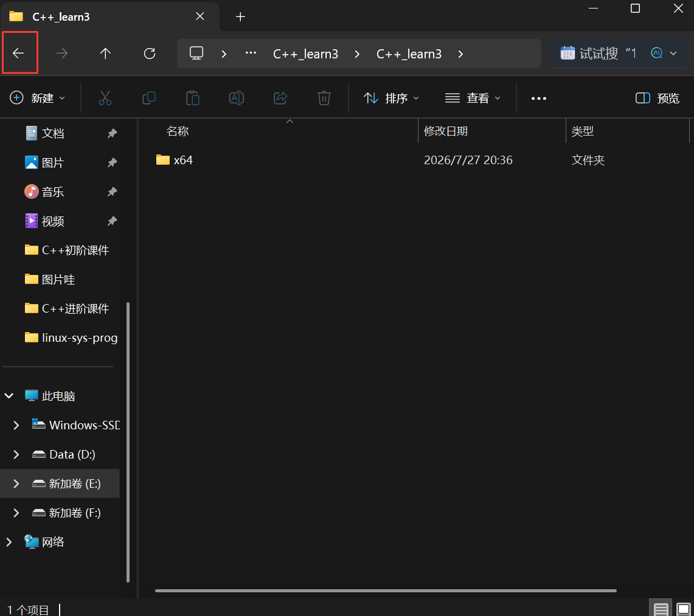Expand the Windows-SSD drive node
Image resolution: width=694 pixels, height=616 pixels.
point(16,425)
